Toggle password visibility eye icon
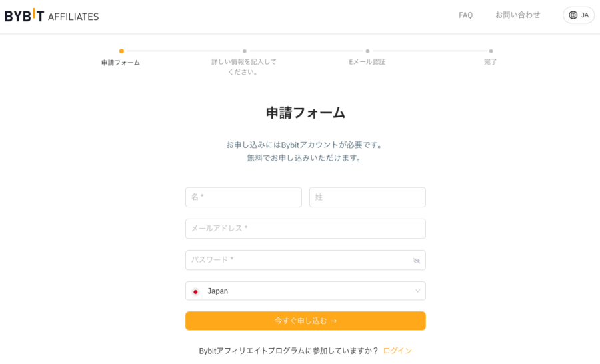The width and height of the screenshot is (600, 364). coord(417,261)
